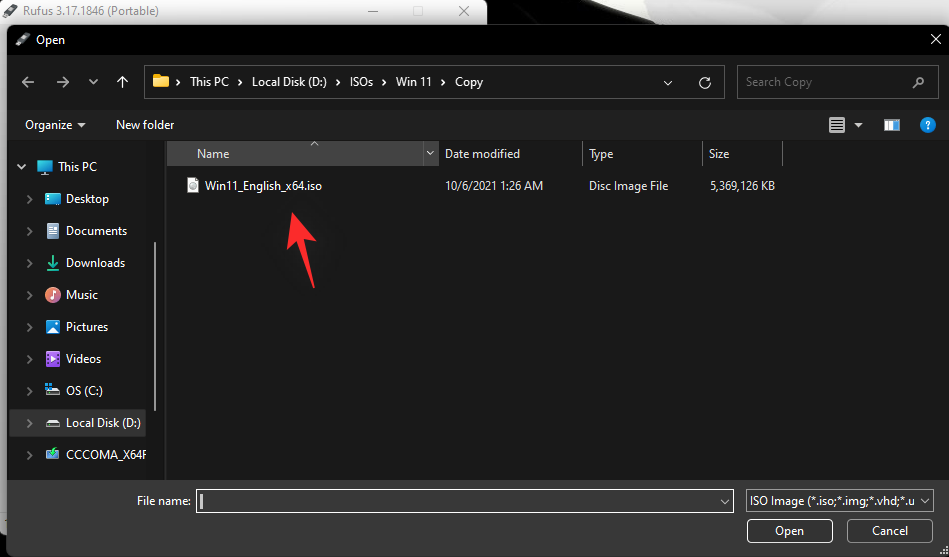Click the 10/6/2021 1:26 AM date cell

(x=494, y=186)
